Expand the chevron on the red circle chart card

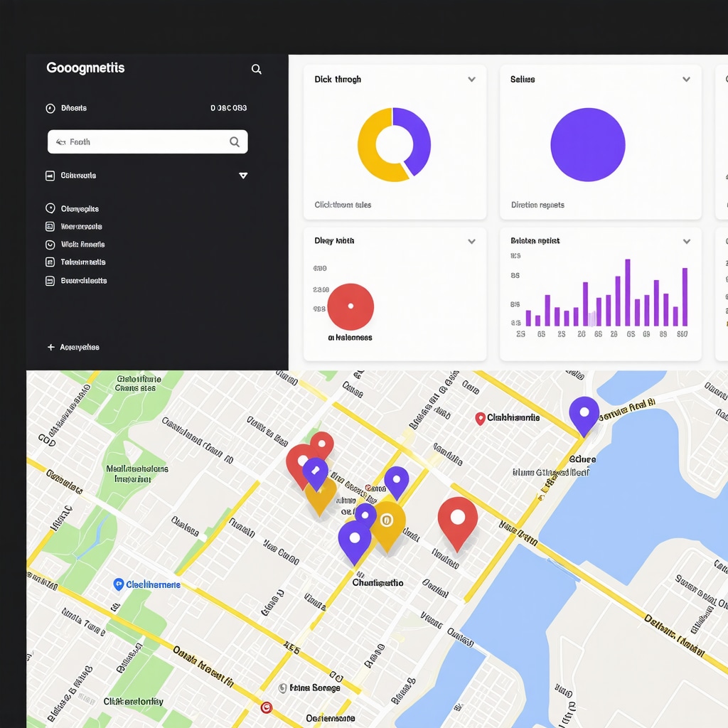coord(472,242)
